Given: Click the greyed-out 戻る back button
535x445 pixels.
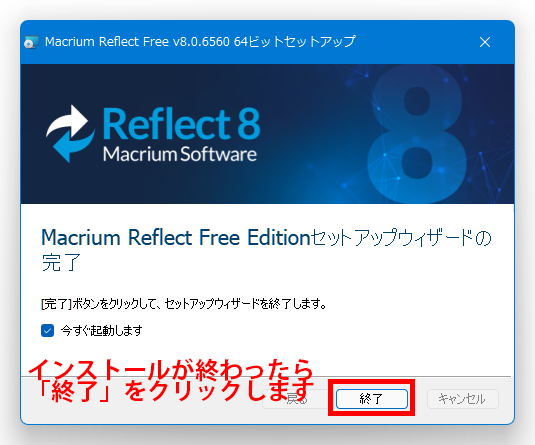Looking at the screenshot, I should click(295, 399).
